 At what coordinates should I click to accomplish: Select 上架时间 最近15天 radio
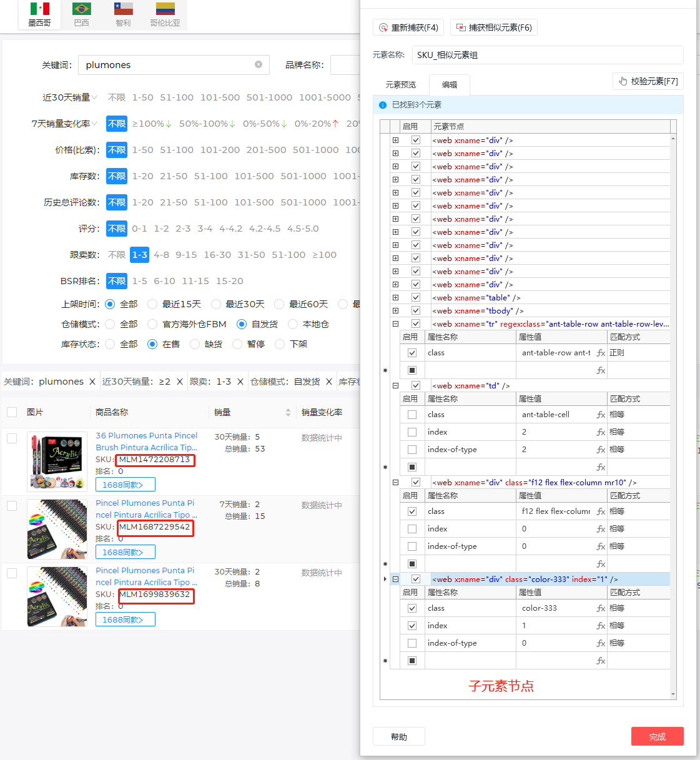152,304
